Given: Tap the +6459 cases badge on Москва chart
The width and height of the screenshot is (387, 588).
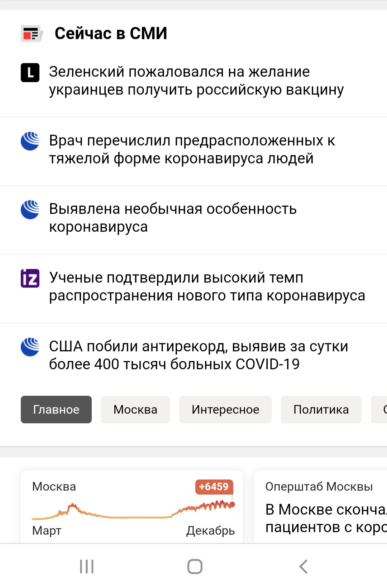Looking at the screenshot, I should pyautogui.click(x=214, y=487).
